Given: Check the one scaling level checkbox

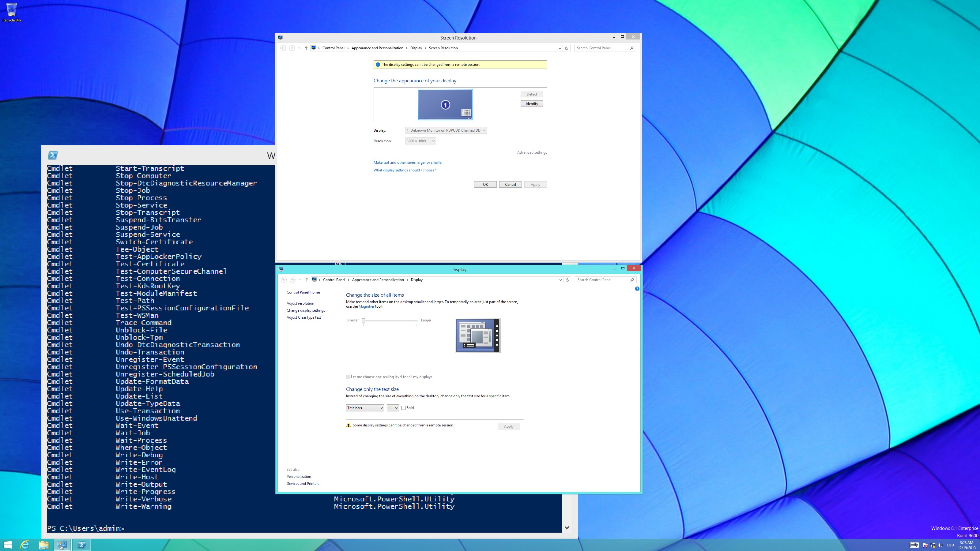Looking at the screenshot, I should 348,377.
